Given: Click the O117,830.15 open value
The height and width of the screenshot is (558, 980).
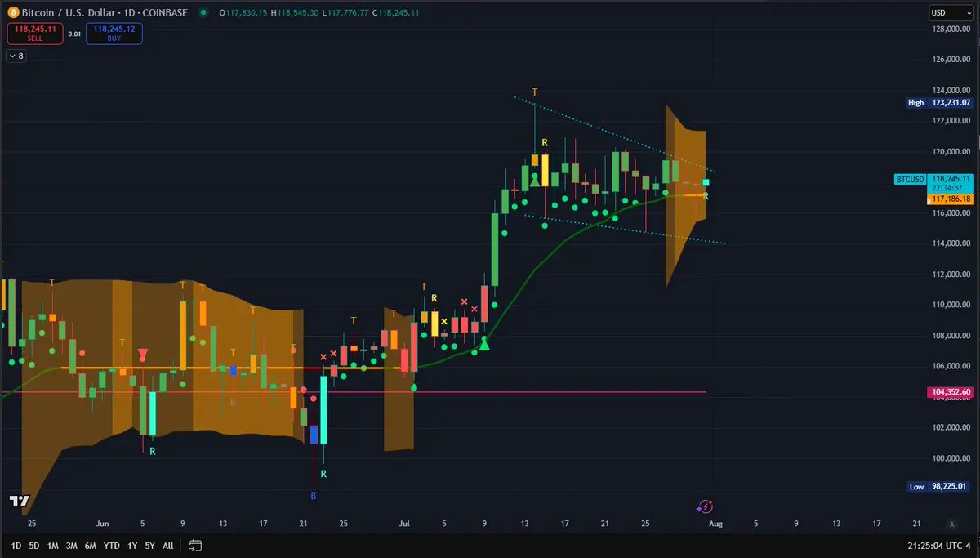Looking at the screenshot, I should coord(243,13).
